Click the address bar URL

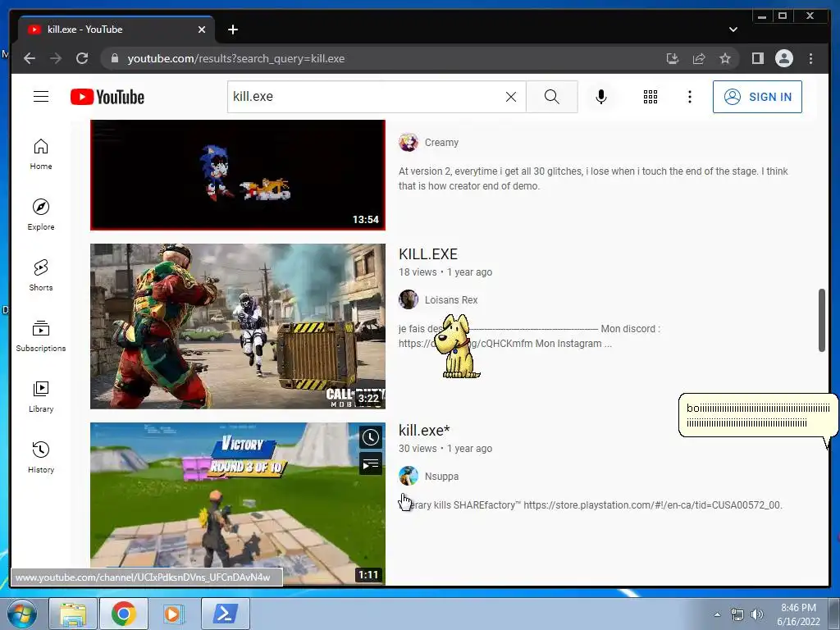point(235,58)
